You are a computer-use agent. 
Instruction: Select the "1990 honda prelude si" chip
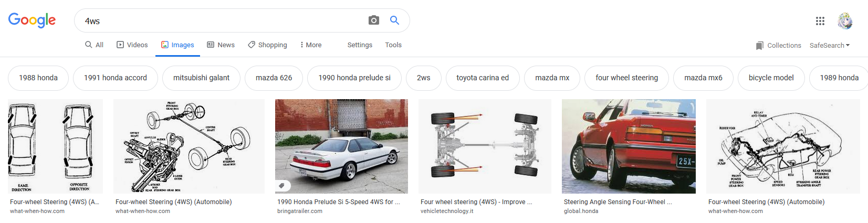click(x=354, y=78)
